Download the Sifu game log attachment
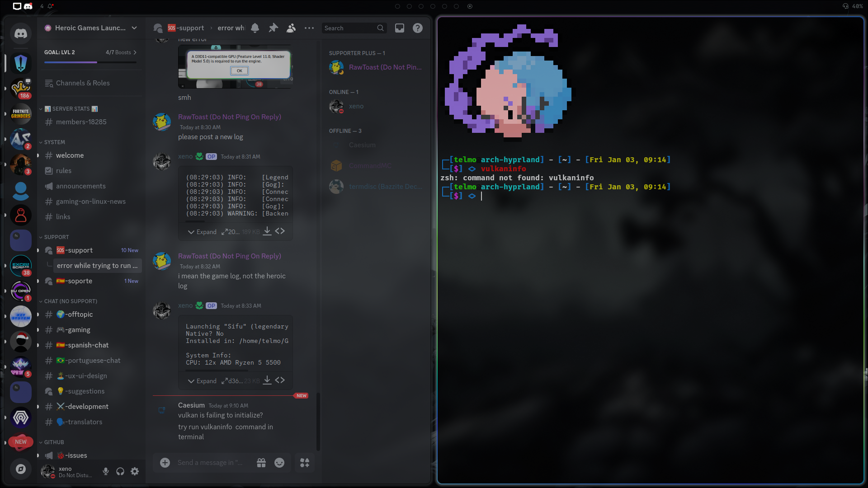The width and height of the screenshot is (868, 488). tap(267, 380)
